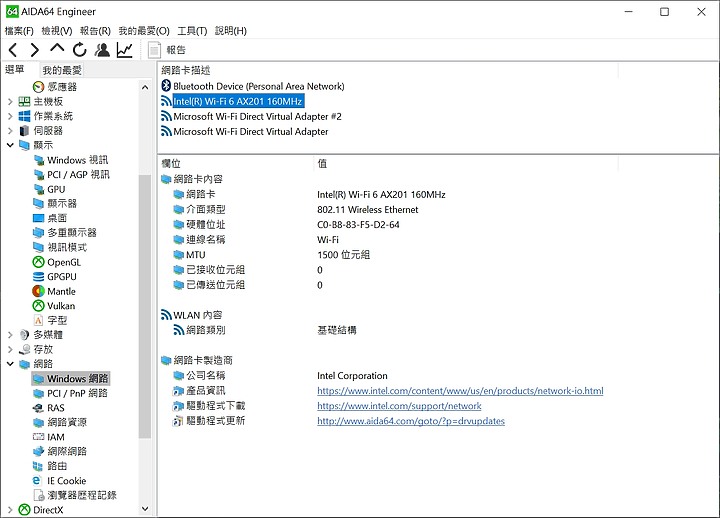Select Windows 網路 in the tree
Viewport: 720px width, 518px height.
[x=71, y=378]
